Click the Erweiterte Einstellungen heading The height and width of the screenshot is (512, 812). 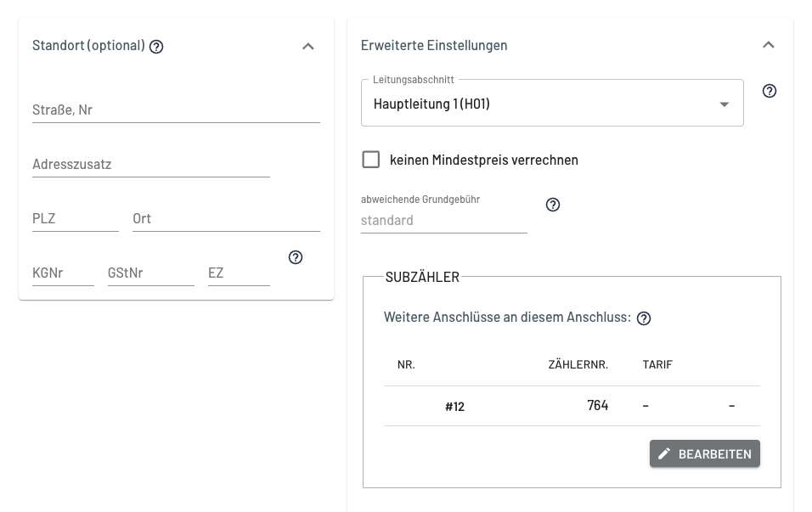click(434, 46)
